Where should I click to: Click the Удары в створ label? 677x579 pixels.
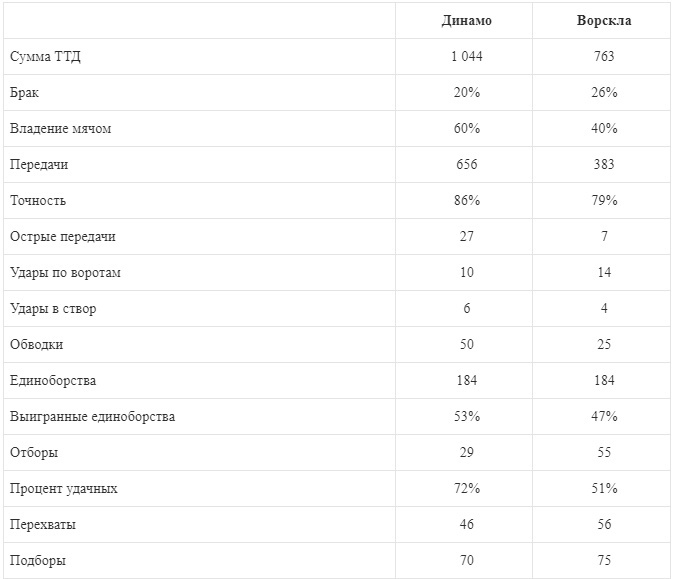[x=53, y=309]
